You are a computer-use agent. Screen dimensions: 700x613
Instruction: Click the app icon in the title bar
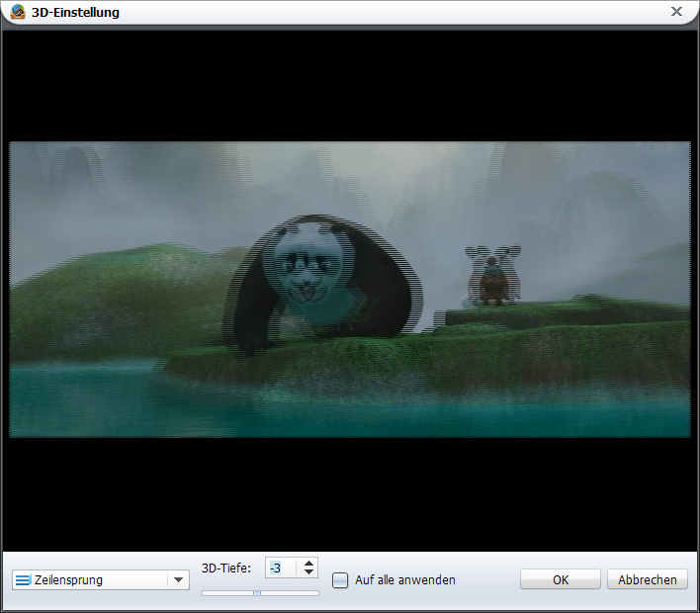[18, 12]
